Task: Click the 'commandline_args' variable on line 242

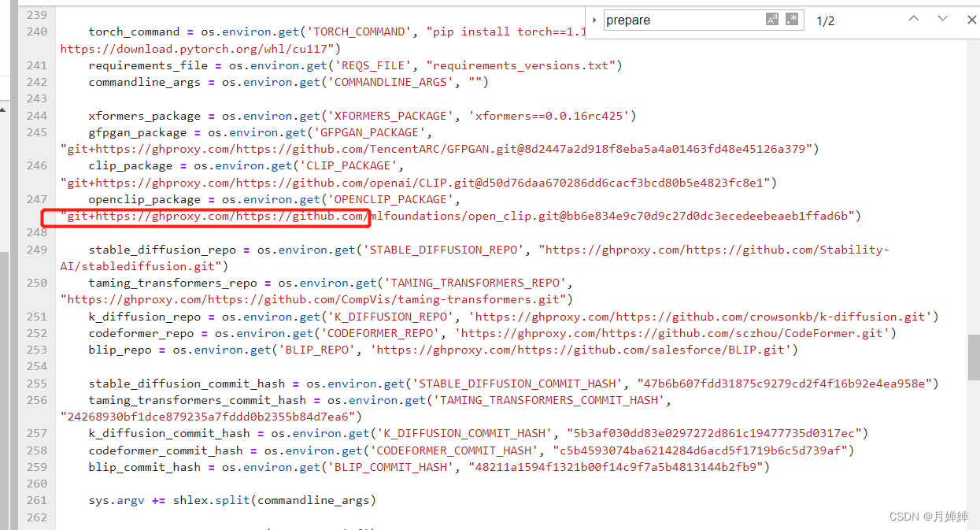Action: [144, 82]
